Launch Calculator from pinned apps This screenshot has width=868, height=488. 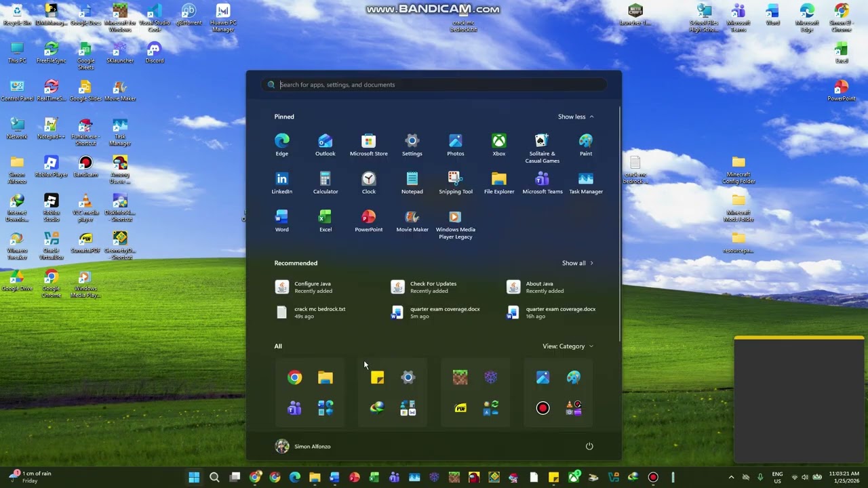coord(325,183)
